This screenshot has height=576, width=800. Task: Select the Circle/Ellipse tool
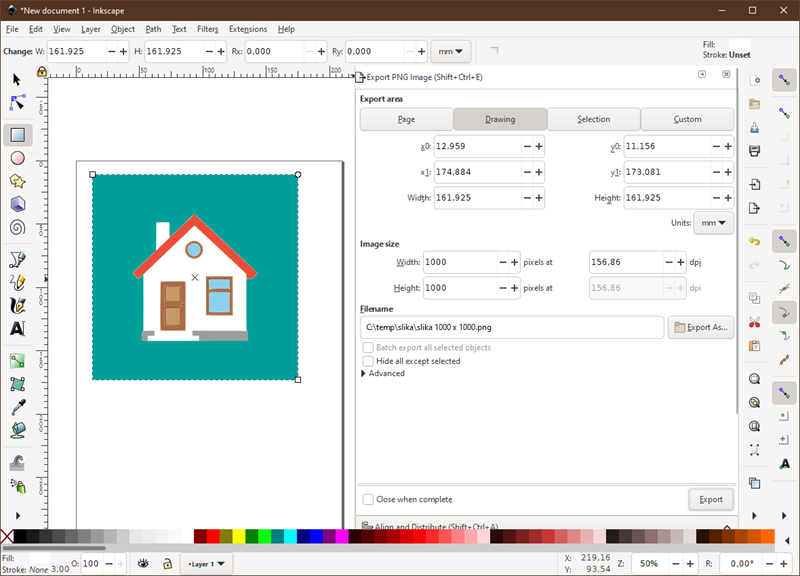(x=17, y=158)
